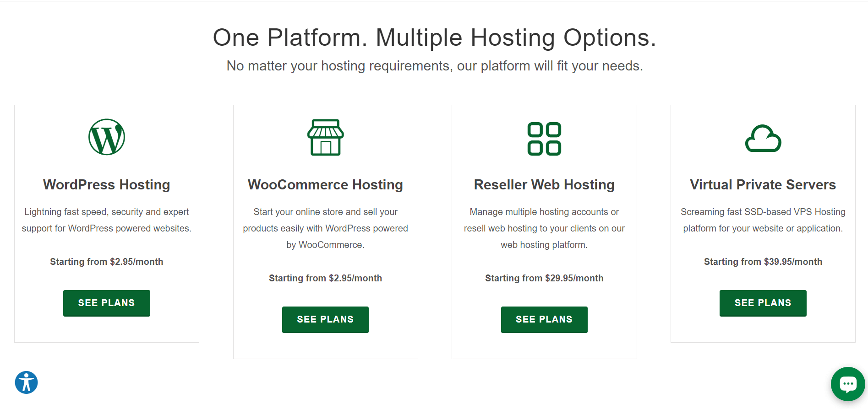Viewport: 868px width, 409px height.
Task: See plans for Reseller Web Hosting
Action: (544, 319)
